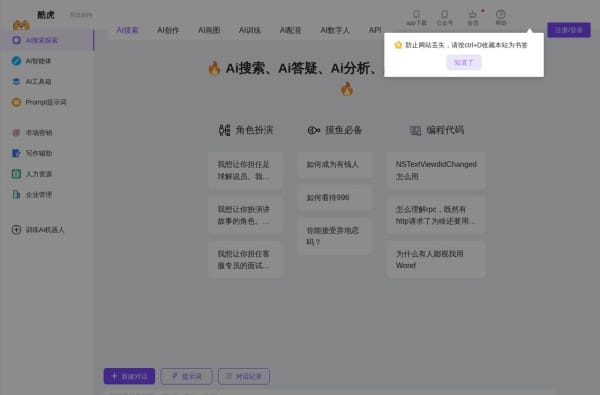600x395 pixels.
Task: Click the 公众号 phone icon
Action: coord(445,15)
